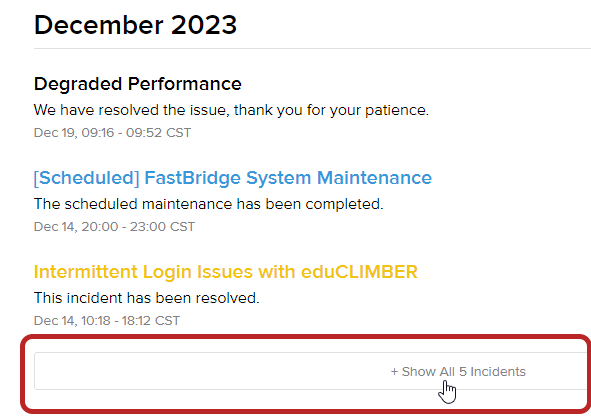Click the Dec 19, 09:16 - 09:52 timestamp
591x419 pixels.
(x=112, y=133)
